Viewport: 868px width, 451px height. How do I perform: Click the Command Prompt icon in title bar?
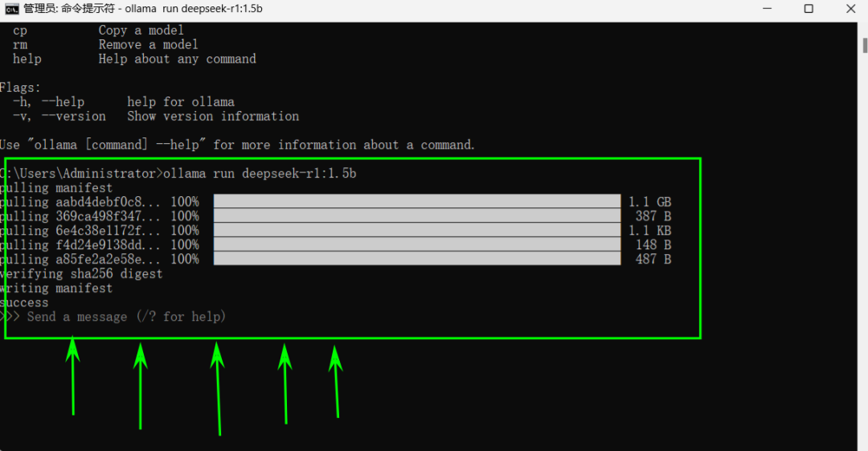pyautogui.click(x=11, y=9)
